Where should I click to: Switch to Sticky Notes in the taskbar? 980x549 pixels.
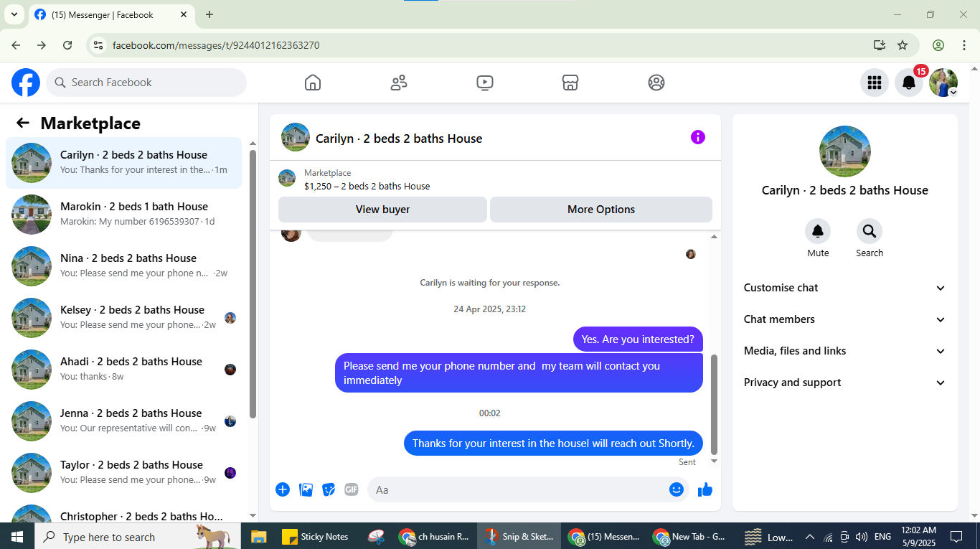[x=316, y=537]
